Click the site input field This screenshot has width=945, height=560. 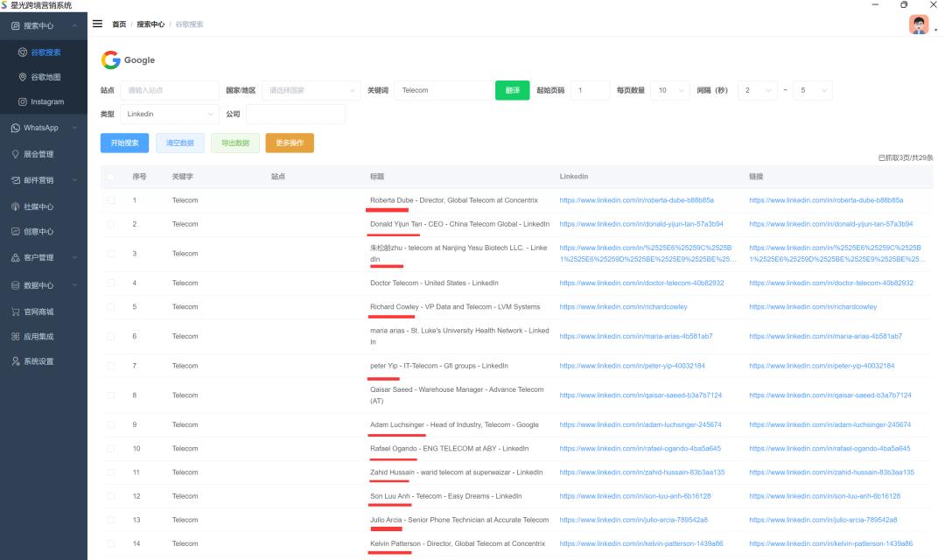pos(170,90)
